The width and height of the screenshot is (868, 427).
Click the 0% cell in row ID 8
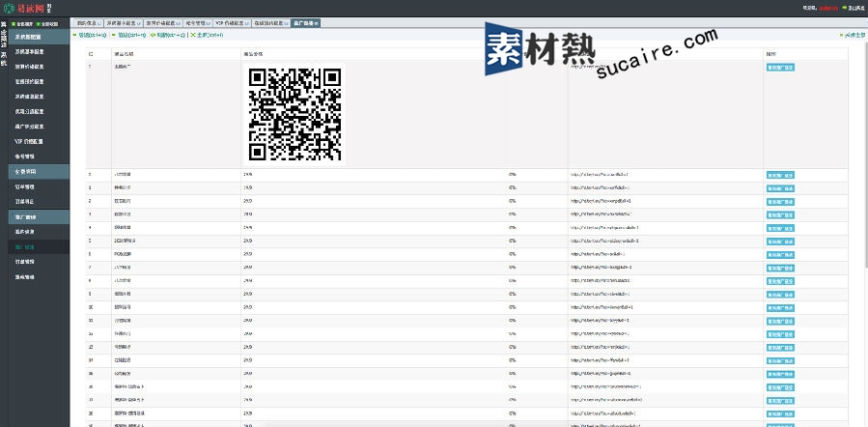point(537,281)
